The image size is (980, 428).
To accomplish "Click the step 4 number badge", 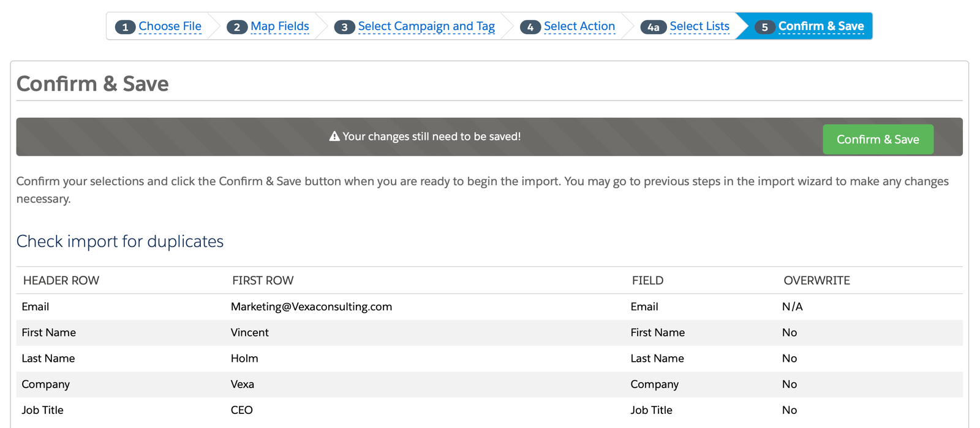I will [x=530, y=27].
